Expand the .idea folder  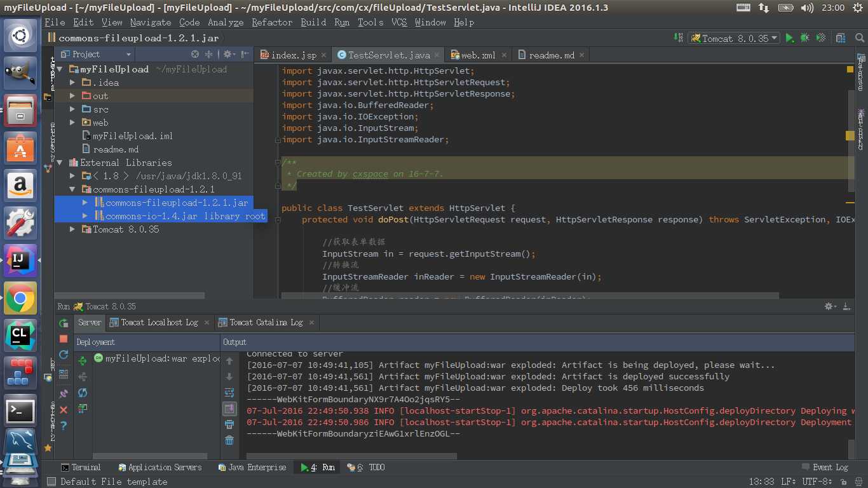[72, 83]
